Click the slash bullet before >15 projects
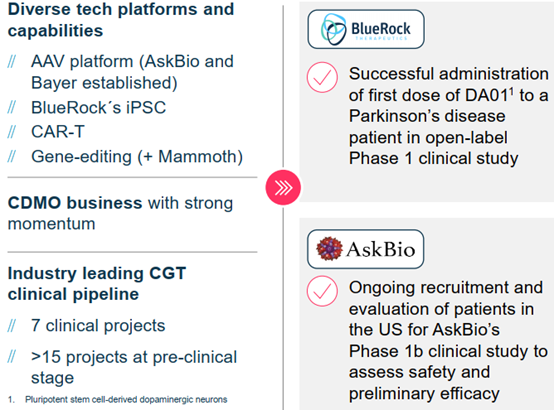The height and width of the screenshot is (410, 554). click(x=12, y=357)
